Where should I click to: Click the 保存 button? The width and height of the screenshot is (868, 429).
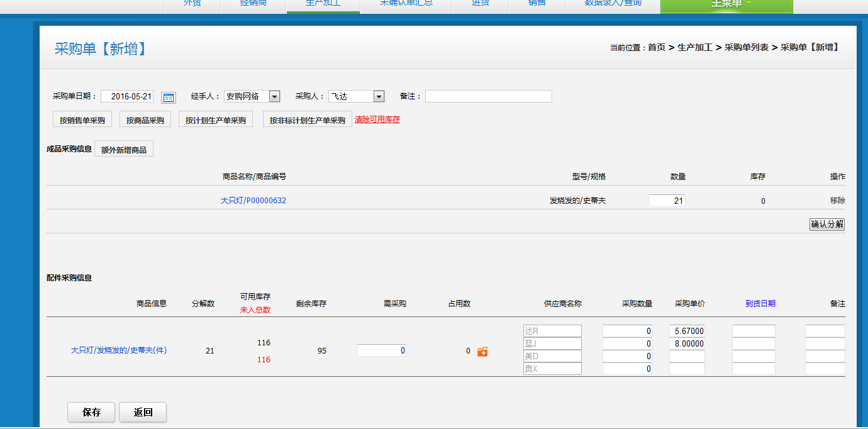(x=91, y=413)
